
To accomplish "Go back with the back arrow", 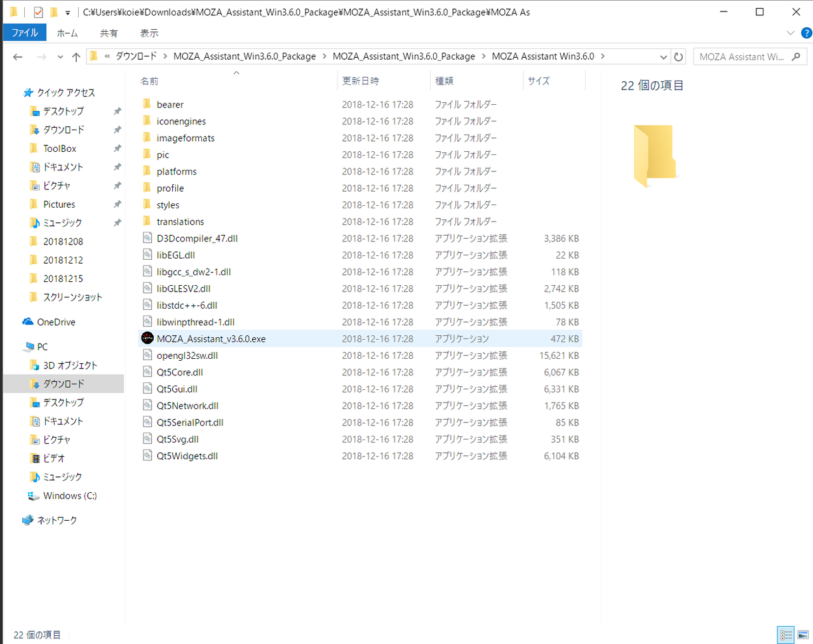I will (x=18, y=57).
